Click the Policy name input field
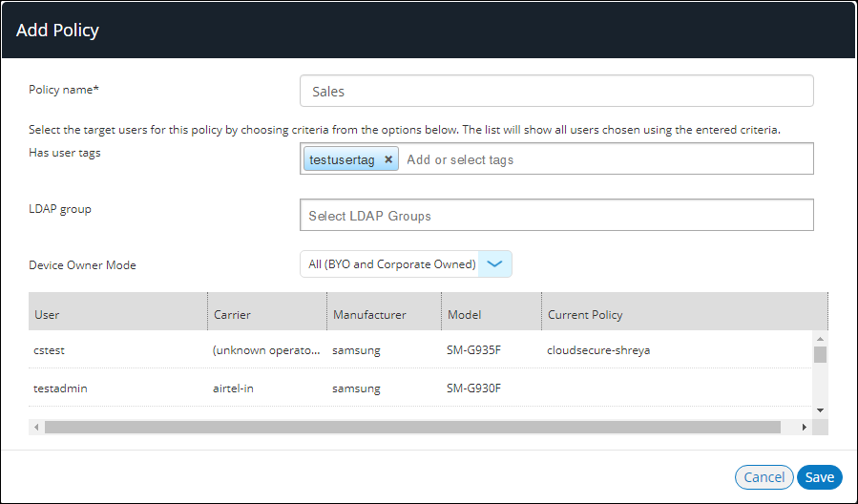 coord(555,92)
